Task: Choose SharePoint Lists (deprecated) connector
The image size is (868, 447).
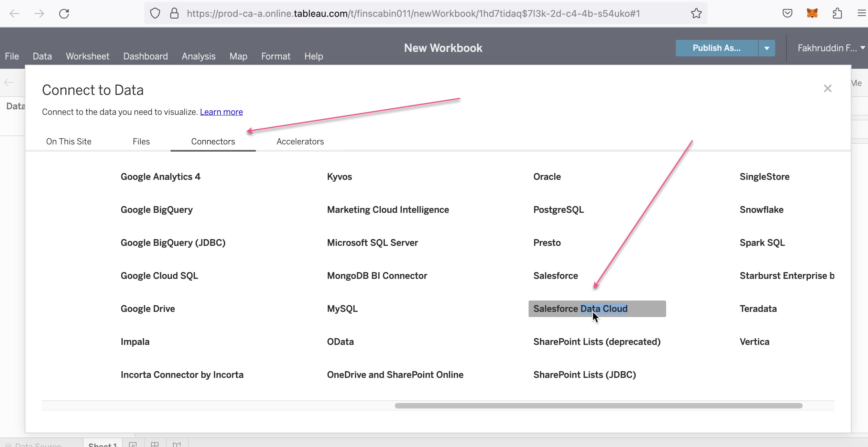Action: 597,342
